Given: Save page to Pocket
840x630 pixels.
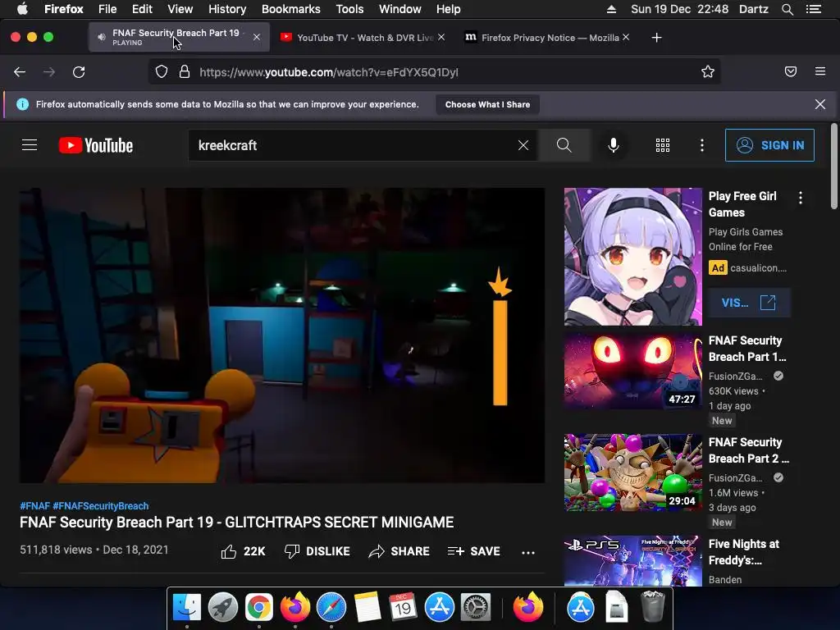Looking at the screenshot, I should pyautogui.click(x=791, y=72).
